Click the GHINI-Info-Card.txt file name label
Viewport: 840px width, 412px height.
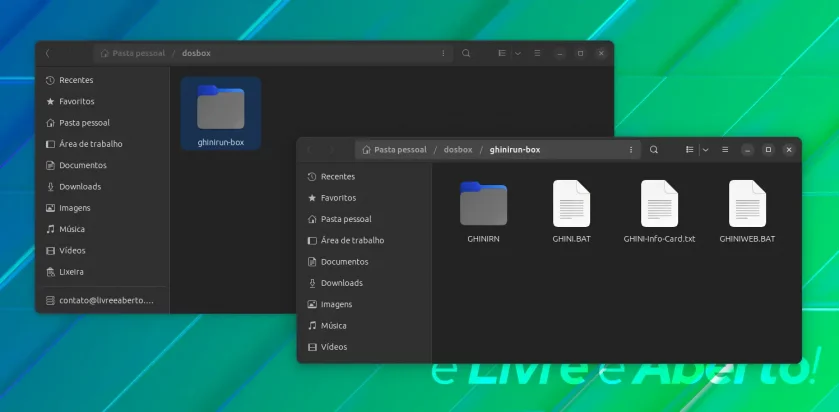(659, 239)
